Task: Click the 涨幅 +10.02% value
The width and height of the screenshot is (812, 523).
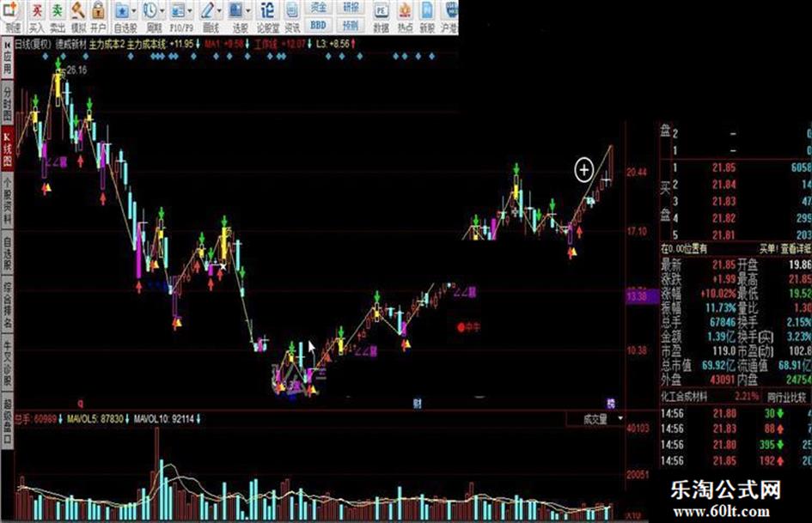Action: coord(718,294)
